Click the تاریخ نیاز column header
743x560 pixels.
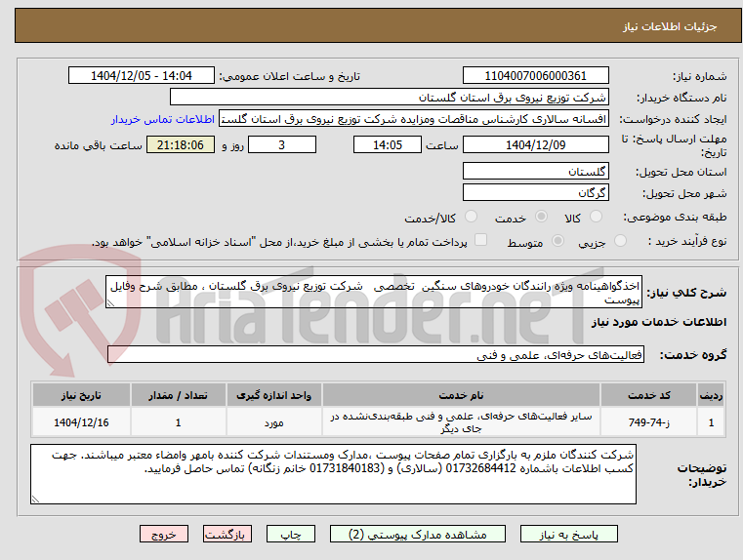pos(81,395)
